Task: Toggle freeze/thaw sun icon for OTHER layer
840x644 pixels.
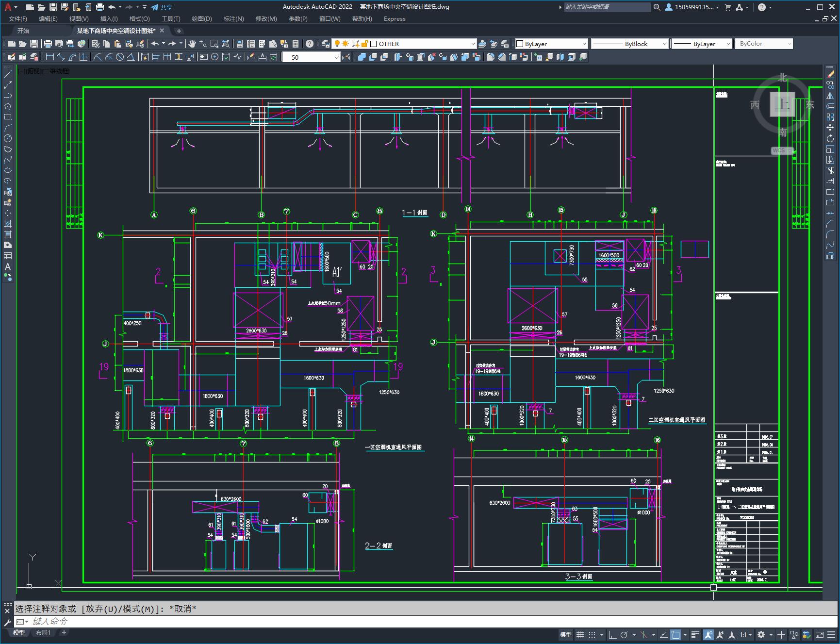Action: pyautogui.click(x=346, y=44)
